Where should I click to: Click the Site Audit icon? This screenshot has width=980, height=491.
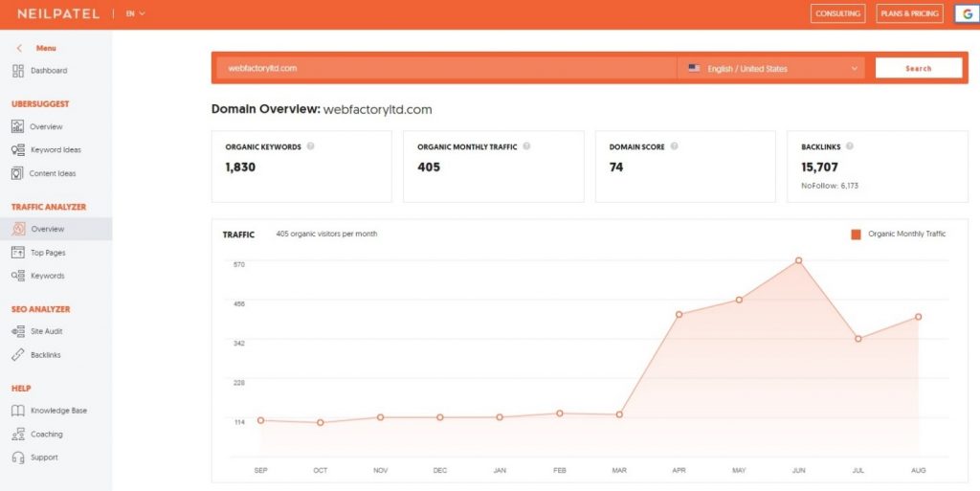tap(18, 331)
